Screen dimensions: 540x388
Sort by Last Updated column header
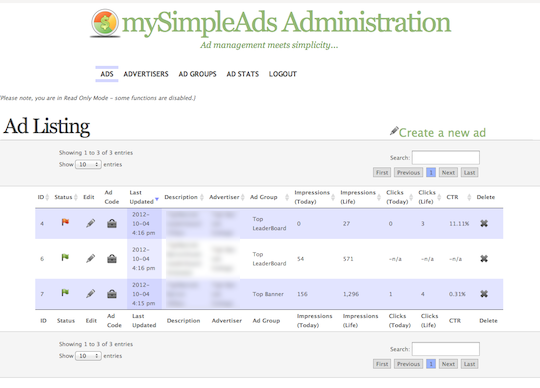point(144,197)
